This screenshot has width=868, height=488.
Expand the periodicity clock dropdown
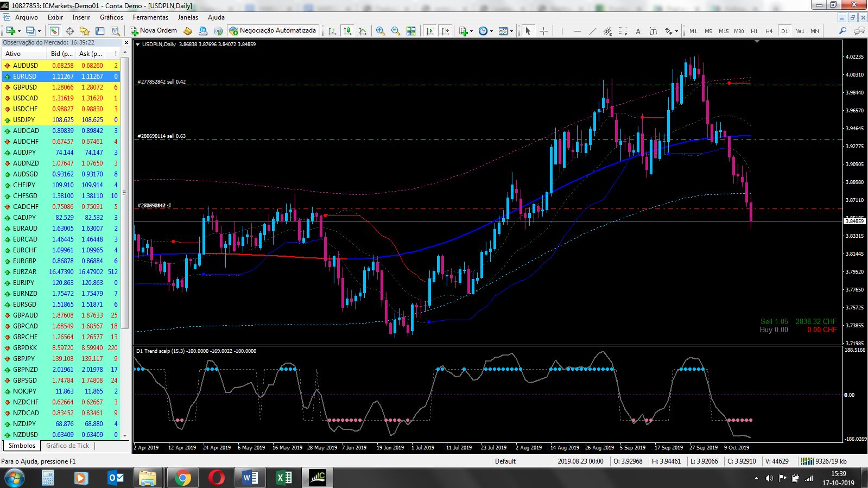coord(491,31)
